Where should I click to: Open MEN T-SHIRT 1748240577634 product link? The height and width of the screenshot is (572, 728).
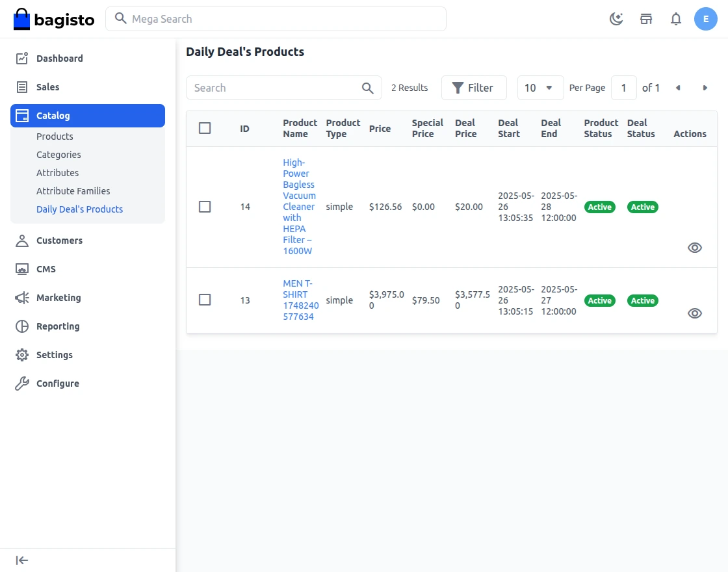click(x=299, y=300)
